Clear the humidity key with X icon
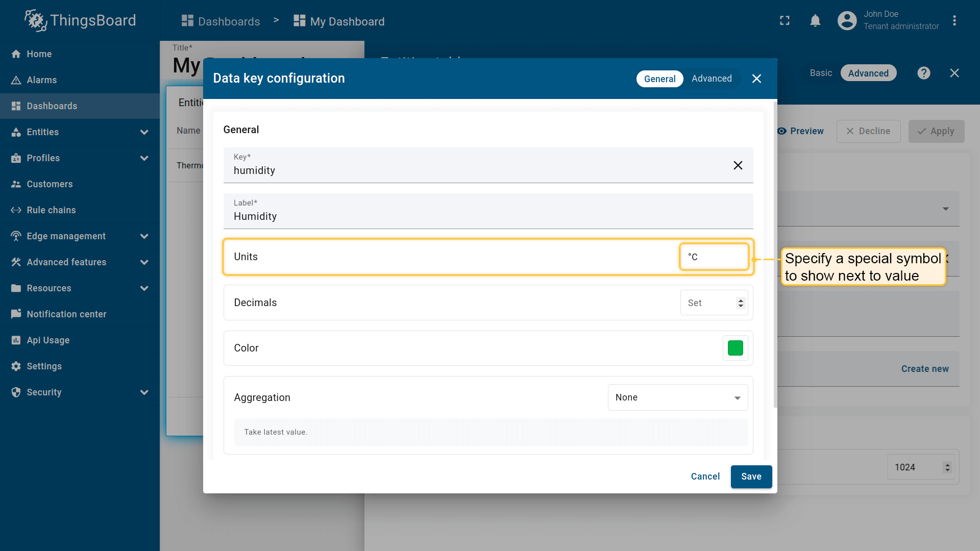980x551 pixels. [x=738, y=165]
